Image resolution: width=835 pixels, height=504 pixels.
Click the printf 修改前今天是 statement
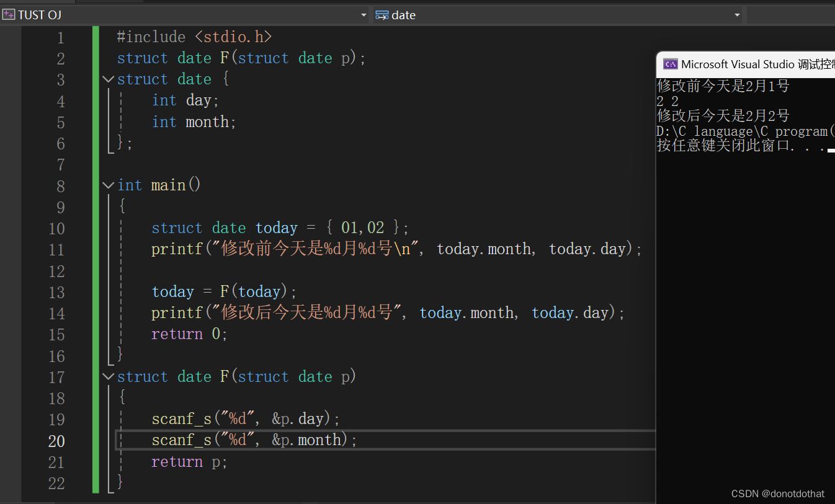pos(397,249)
